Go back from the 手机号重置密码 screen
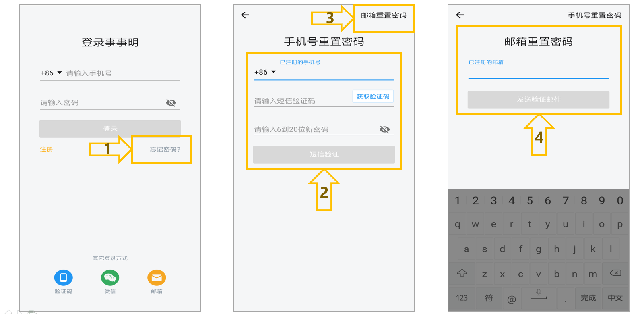The width and height of the screenshot is (644, 314). coord(245,15)
